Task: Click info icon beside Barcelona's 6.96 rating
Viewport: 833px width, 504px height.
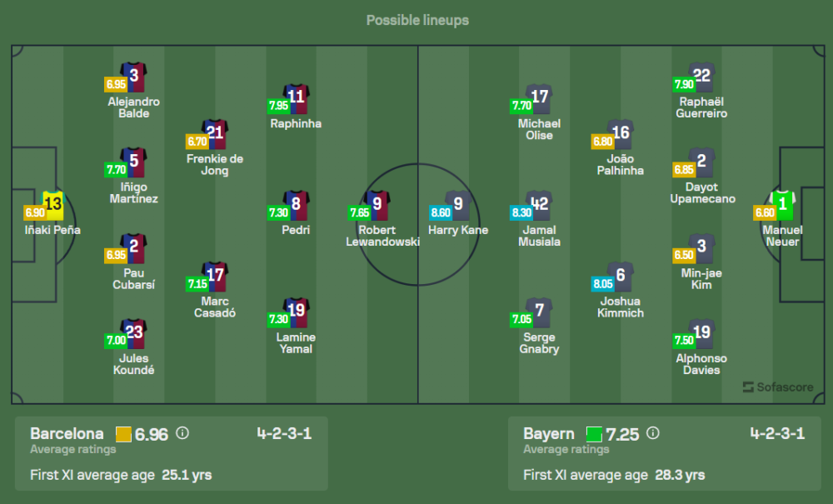Action: (x=182, y=433)
